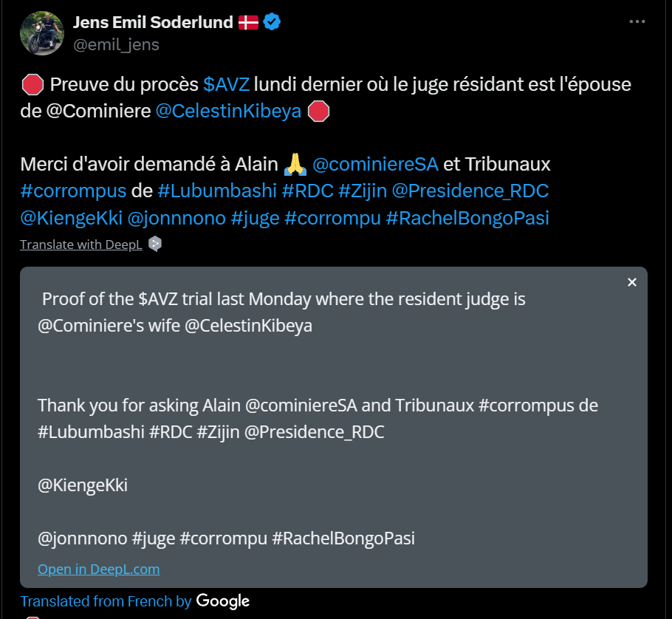Click the DeepL logo icon
The height and width of the screenshot is (619, 672).
point(154,244)
